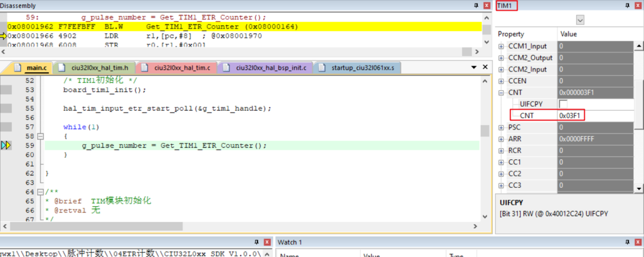Expand the CC2 property

501,174
